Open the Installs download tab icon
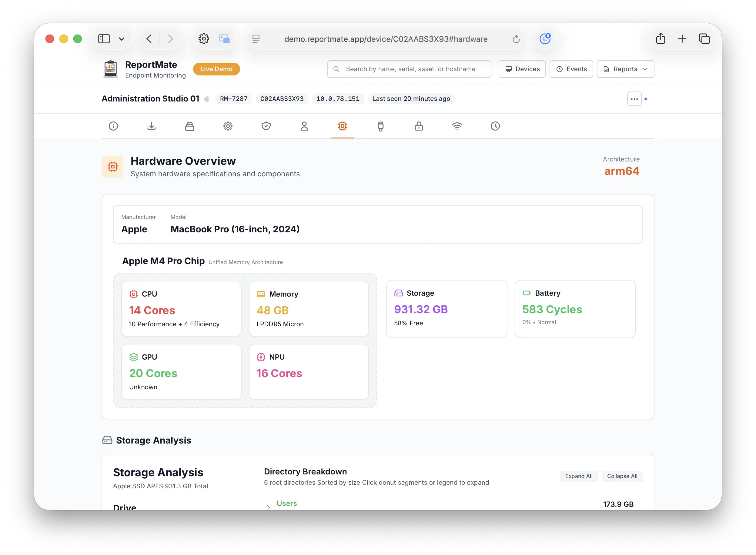Image resolution: width=756 pixels, height=555 pixels. pos(152,126)
